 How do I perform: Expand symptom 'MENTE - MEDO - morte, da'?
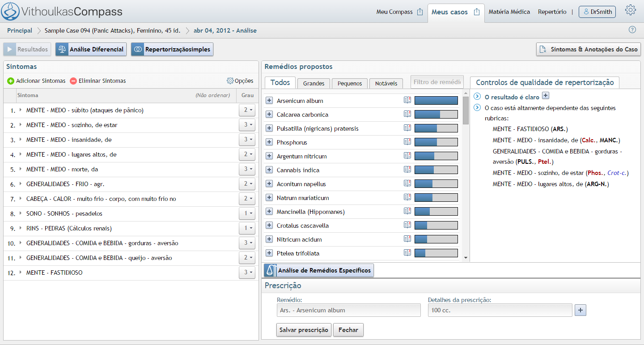[20, 169]
